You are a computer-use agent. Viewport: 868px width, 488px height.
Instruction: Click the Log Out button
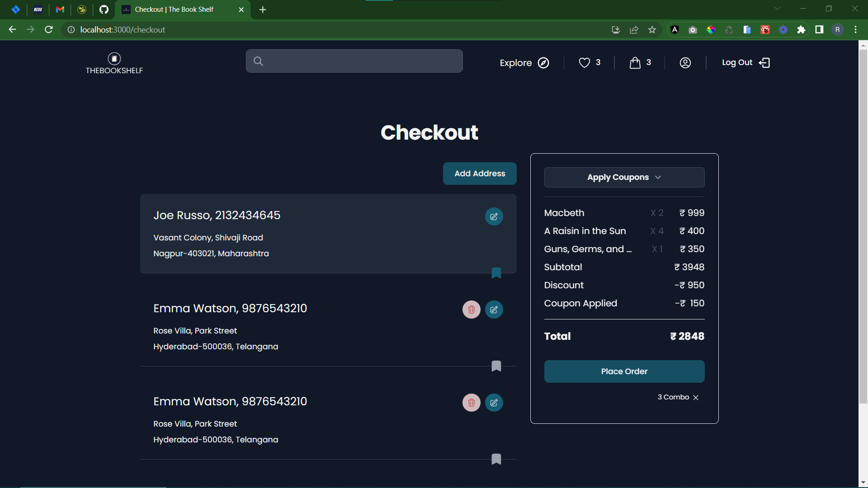pos(746,63)
